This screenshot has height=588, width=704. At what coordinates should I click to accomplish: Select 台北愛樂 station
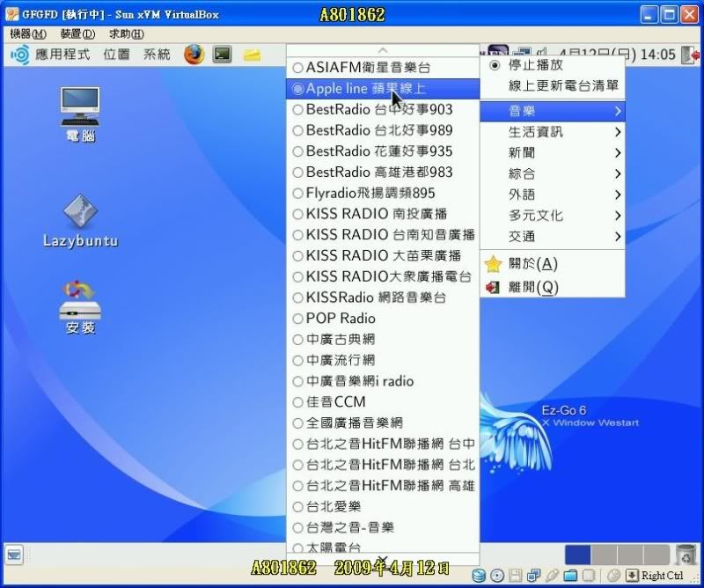click(383, 506)
